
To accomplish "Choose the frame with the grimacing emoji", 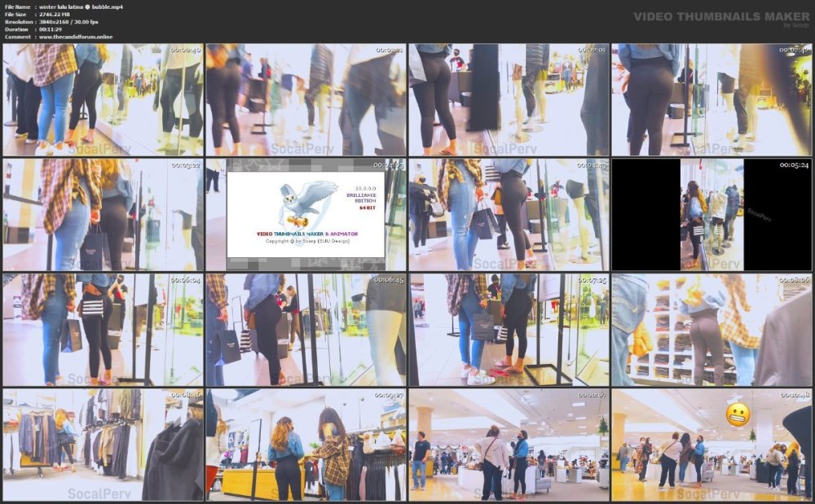I will [711, 445].
